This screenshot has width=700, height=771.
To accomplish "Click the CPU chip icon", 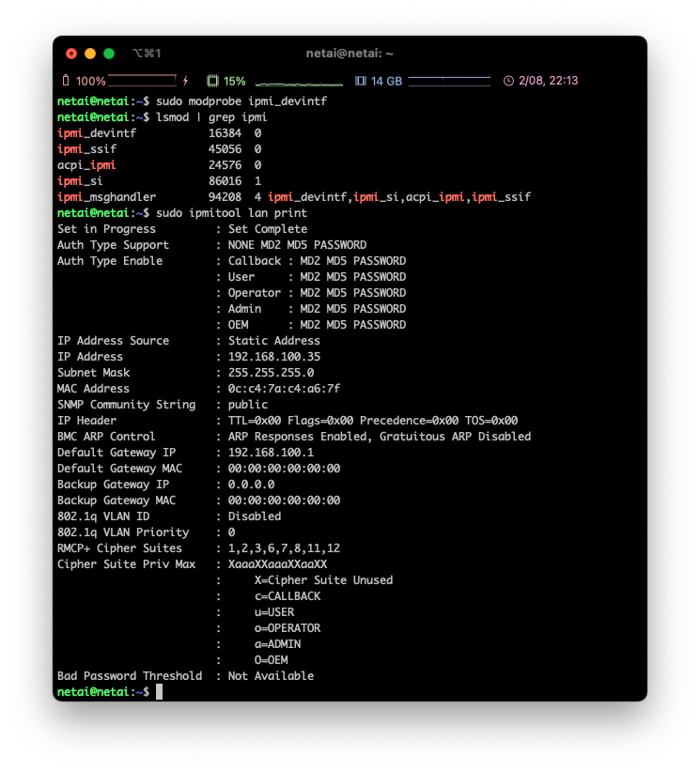I will (212, 81).
